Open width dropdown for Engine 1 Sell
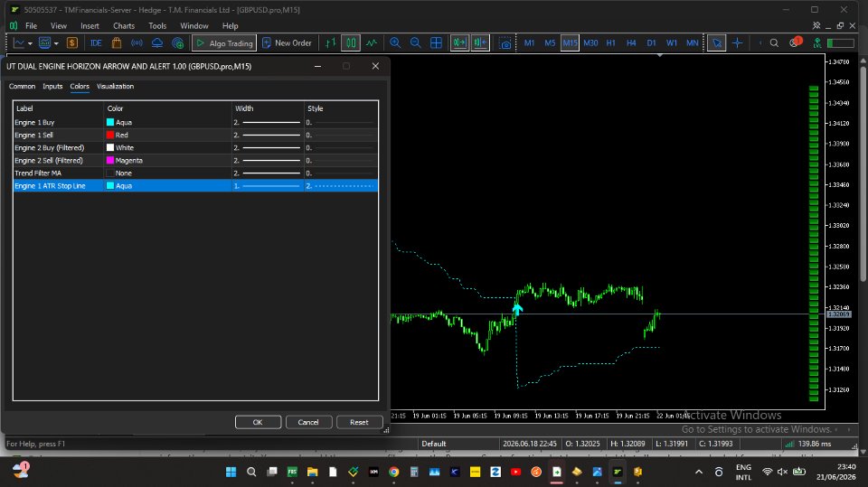Screen dimensions: 868x487 pos(268,135)
